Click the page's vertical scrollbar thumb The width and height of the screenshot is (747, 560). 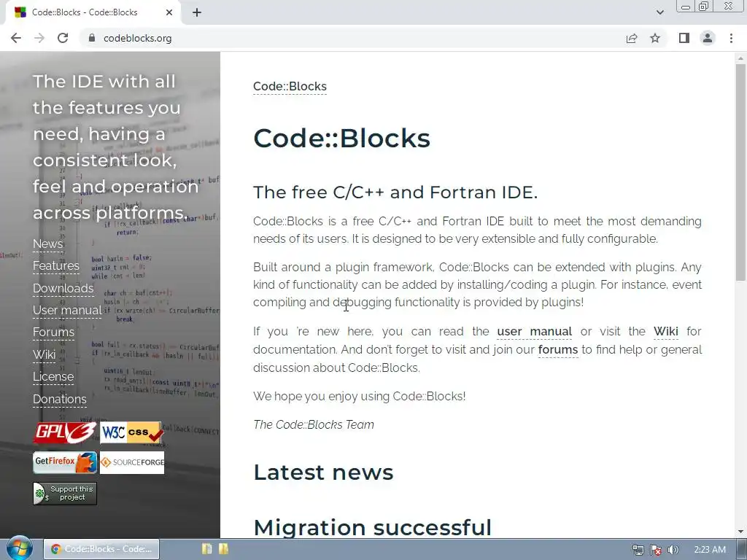pyautogui.click(x=740, y=171)
